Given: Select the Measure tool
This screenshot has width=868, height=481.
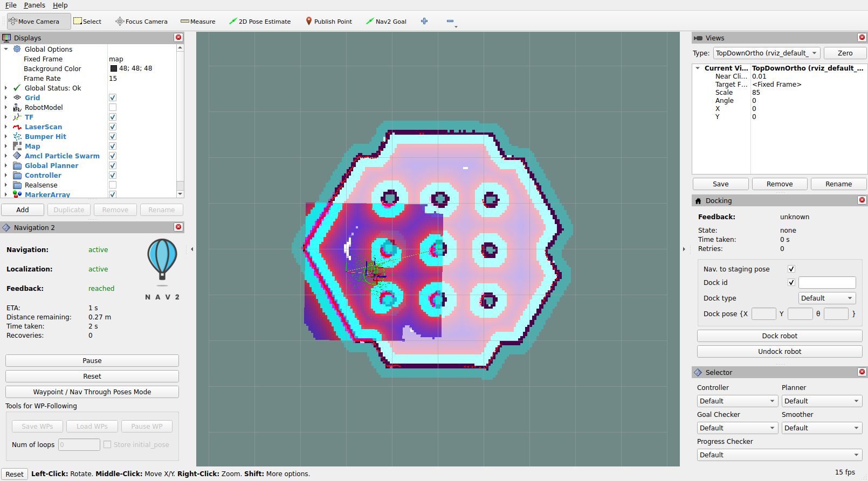Looking at the screenshot, I should pos(198,22).
